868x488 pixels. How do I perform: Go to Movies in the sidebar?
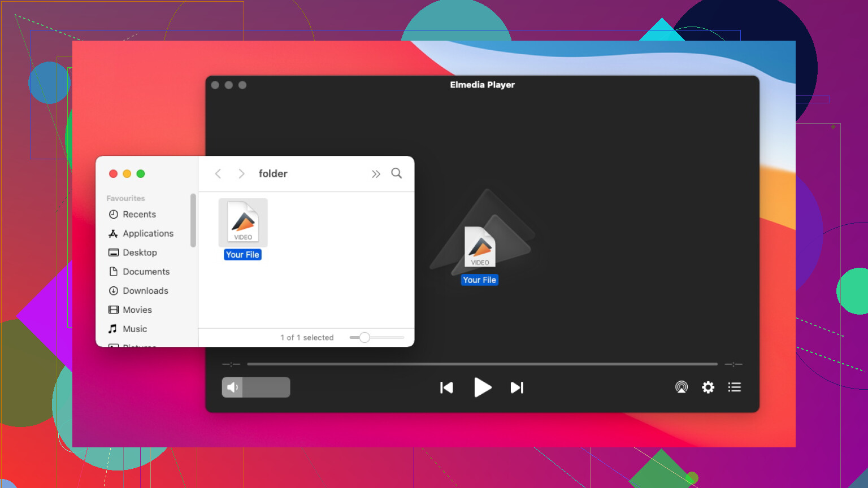coord(137,310)
